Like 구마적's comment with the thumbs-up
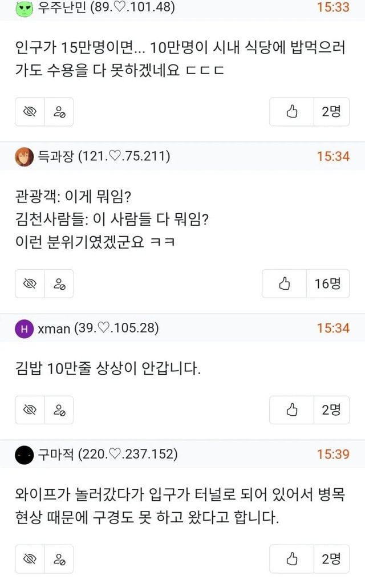The image size is (365, 588). pos(292,558)
